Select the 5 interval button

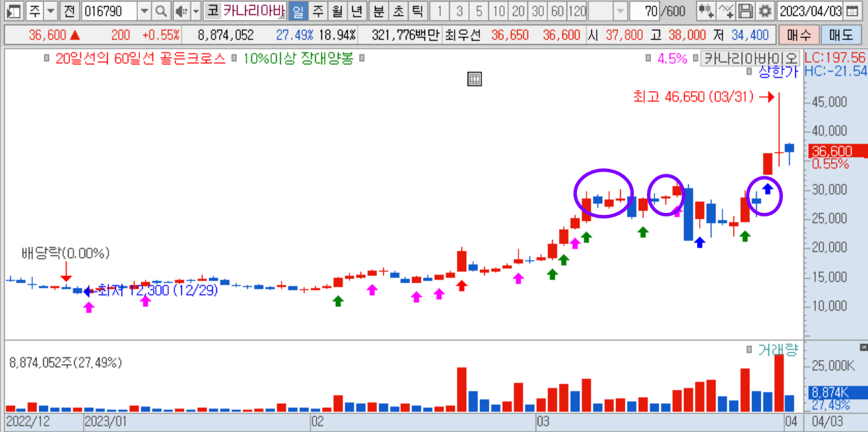click(479, 10)
